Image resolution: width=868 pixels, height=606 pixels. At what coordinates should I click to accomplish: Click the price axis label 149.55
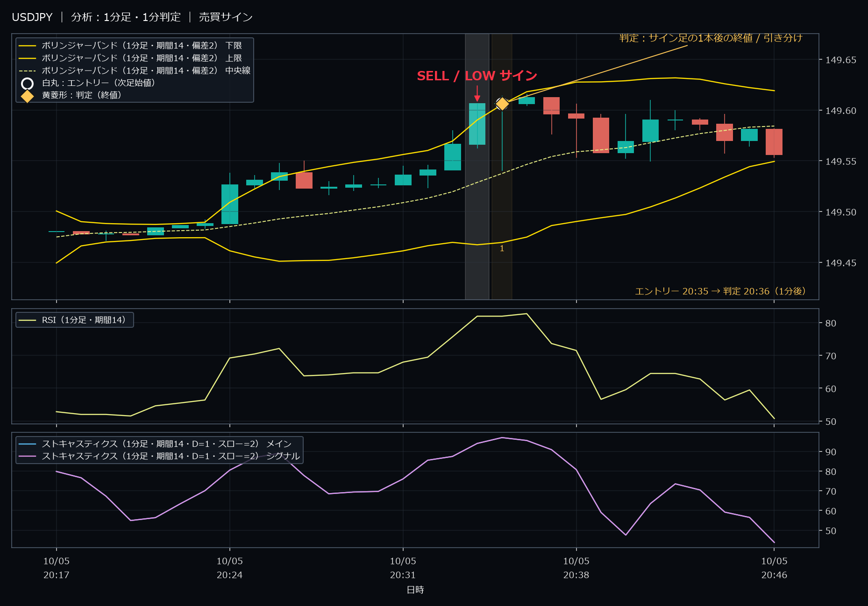[840, 162]
